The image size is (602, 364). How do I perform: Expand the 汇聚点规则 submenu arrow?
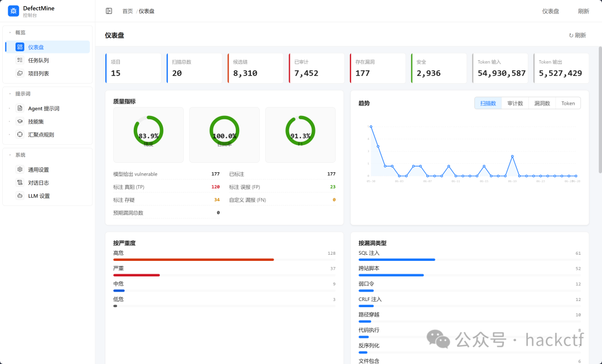[x=9, y=134]
